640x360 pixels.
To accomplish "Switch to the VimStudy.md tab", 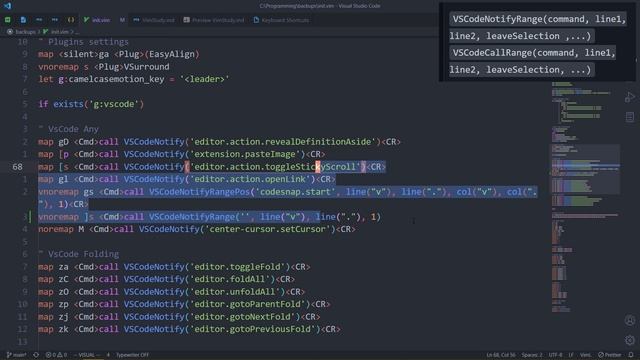I will (154, 20).
